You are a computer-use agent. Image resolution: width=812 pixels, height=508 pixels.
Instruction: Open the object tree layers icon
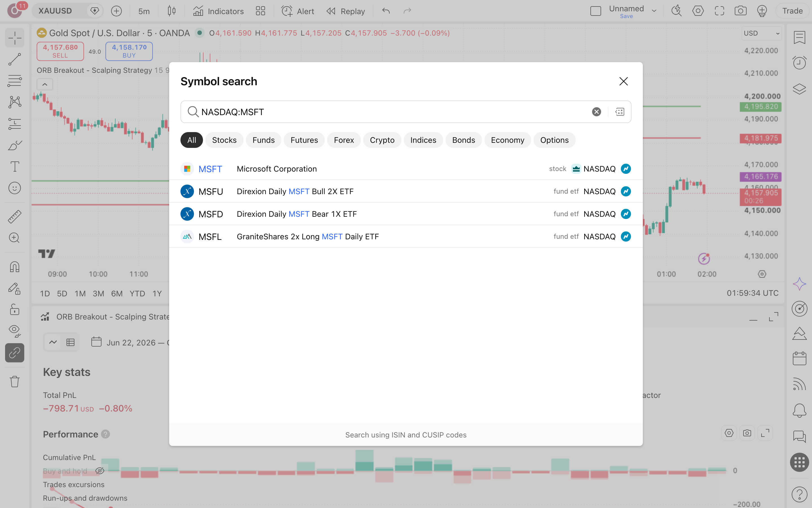pyautogui.click(x=799, y=89)
